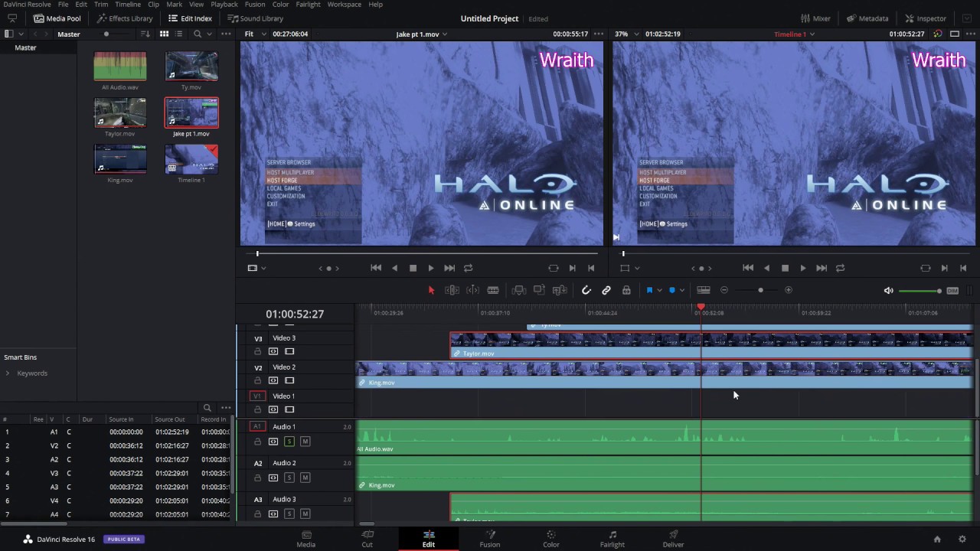Screen dimensions: 980x551
Task: Toggle Position Lock padlock in toolbar
Action: pos(626,290)
